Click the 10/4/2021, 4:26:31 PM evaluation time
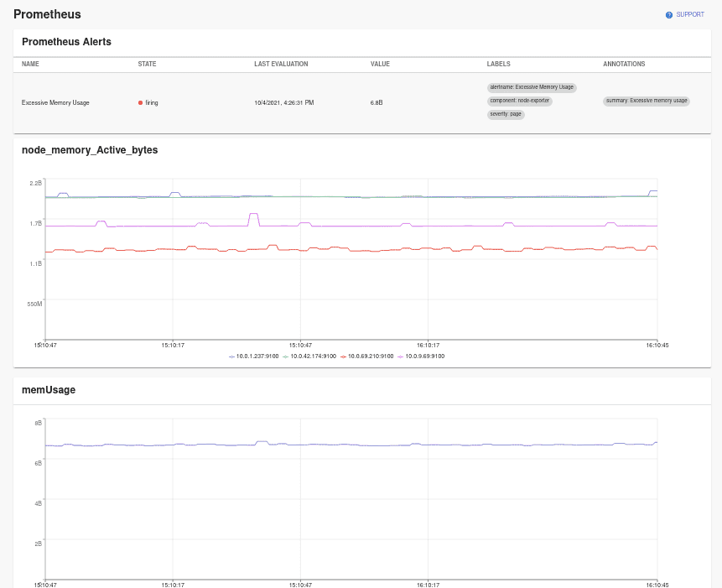Screen dimensions: 722x588 [283, 102]
